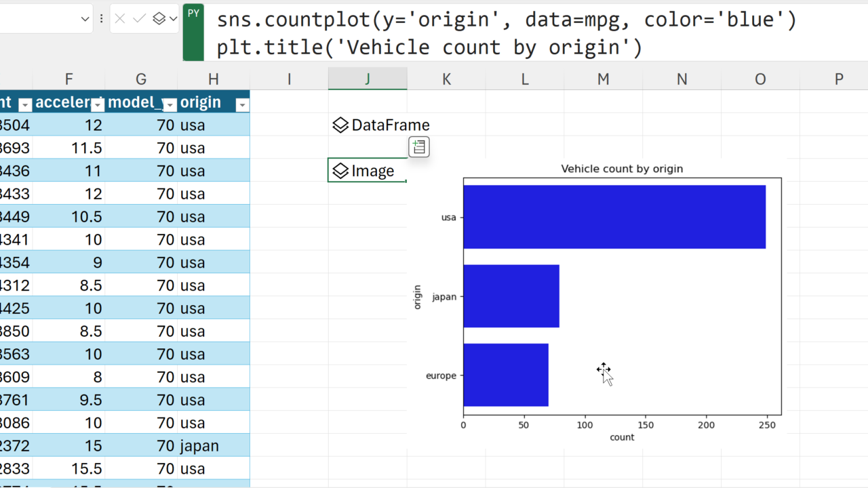Click the PY Python mode badge

[x=193, y=14]
